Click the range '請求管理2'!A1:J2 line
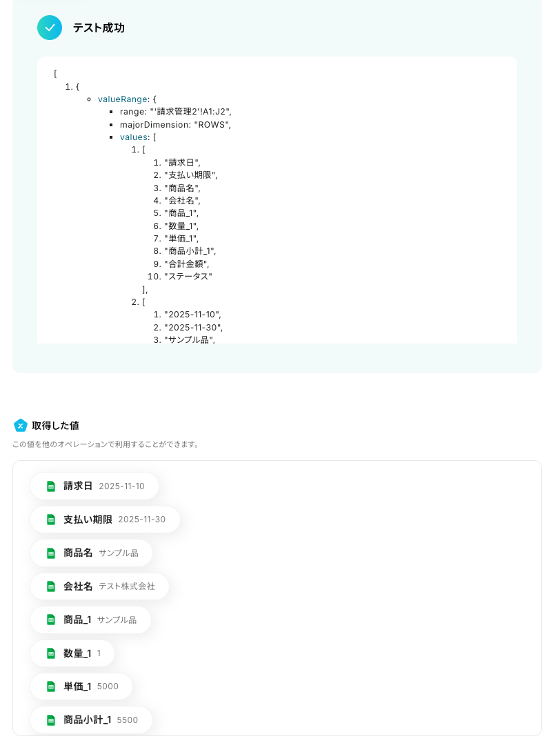The width and height of the screenshot is (560, 741). 175,112
